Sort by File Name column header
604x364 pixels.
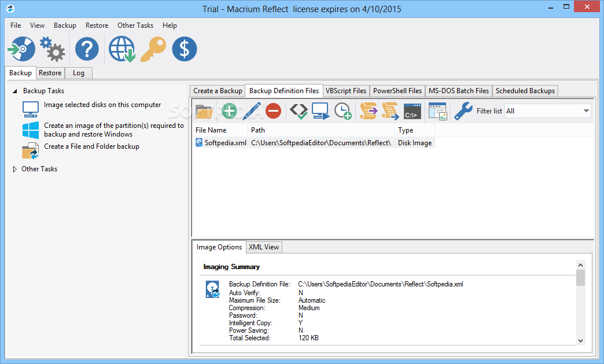tap(220, 130)
